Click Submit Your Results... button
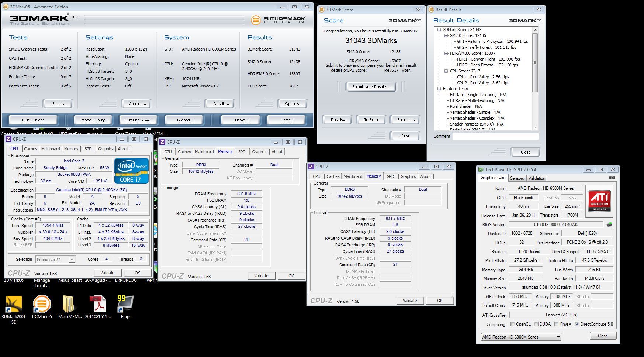The height and width of the screenshot is (357, 644). click(x=371, y=87)
